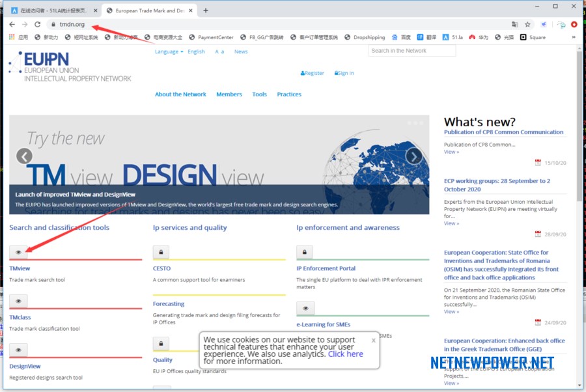Open About the Network menu
586x392 pixels.
[180, 94]
